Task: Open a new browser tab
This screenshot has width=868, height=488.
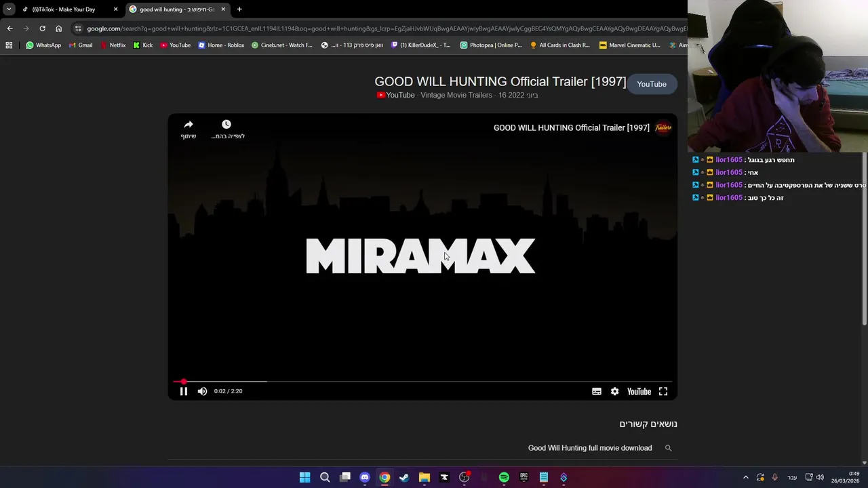Action: pos(239,9)
